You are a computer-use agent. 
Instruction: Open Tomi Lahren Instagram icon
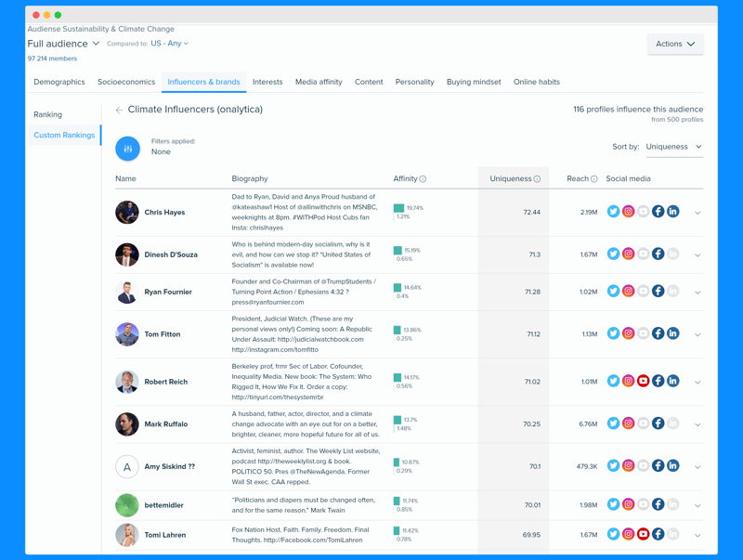629,534
